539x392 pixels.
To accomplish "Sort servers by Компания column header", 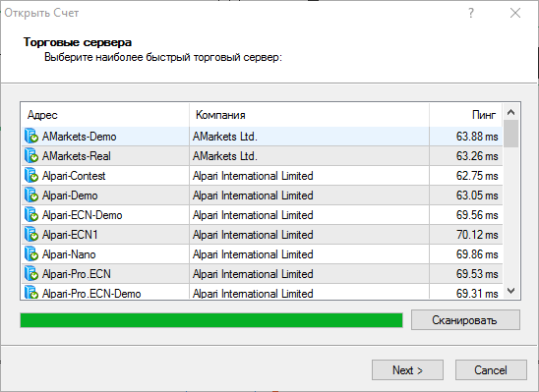I will pyautogui.click(x=309, y=115).
